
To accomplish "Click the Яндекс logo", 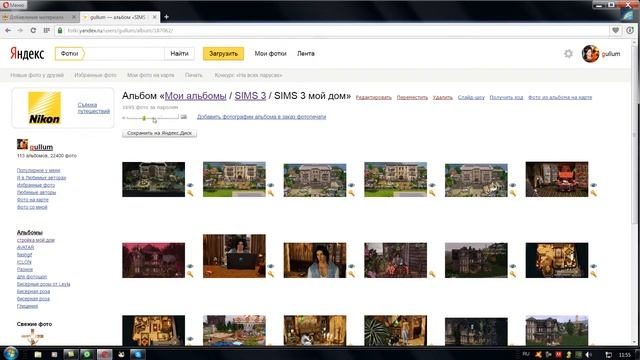I will coord(27,53).
